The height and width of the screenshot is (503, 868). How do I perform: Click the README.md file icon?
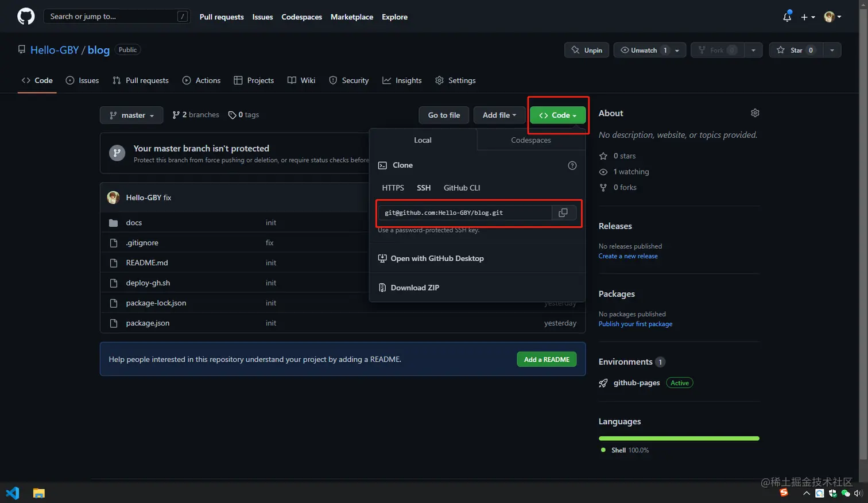(114, 263)
